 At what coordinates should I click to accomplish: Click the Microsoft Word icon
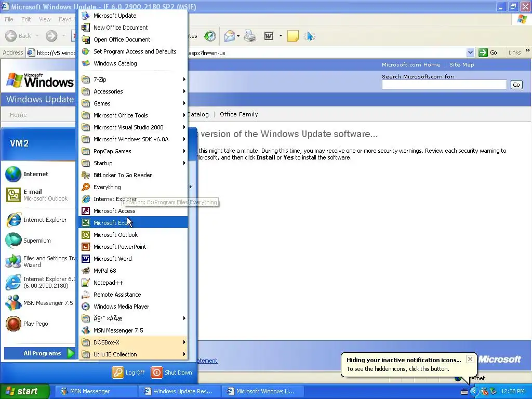[x=86, y=259]
